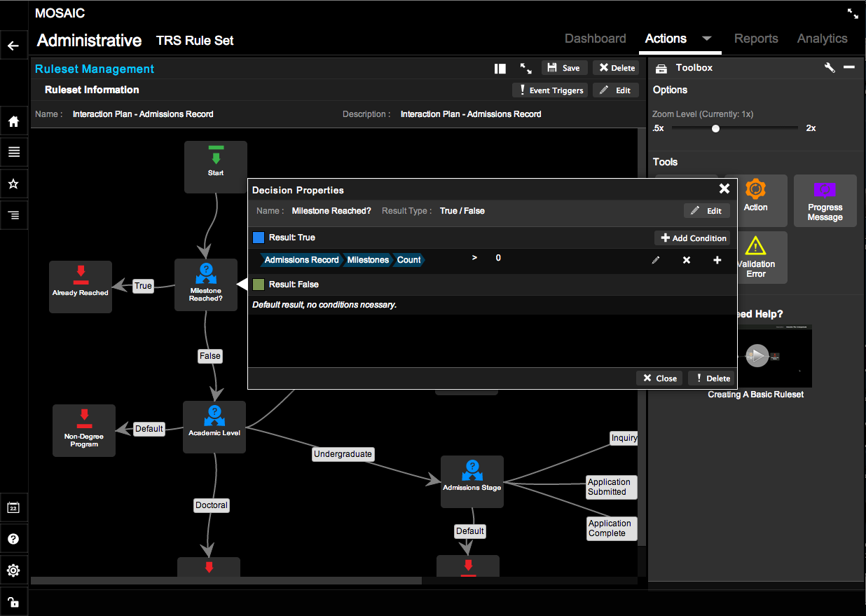This screenshot has height=616, width=866.
Task: Remove condition using the X icon
Action: pos(687,260)
